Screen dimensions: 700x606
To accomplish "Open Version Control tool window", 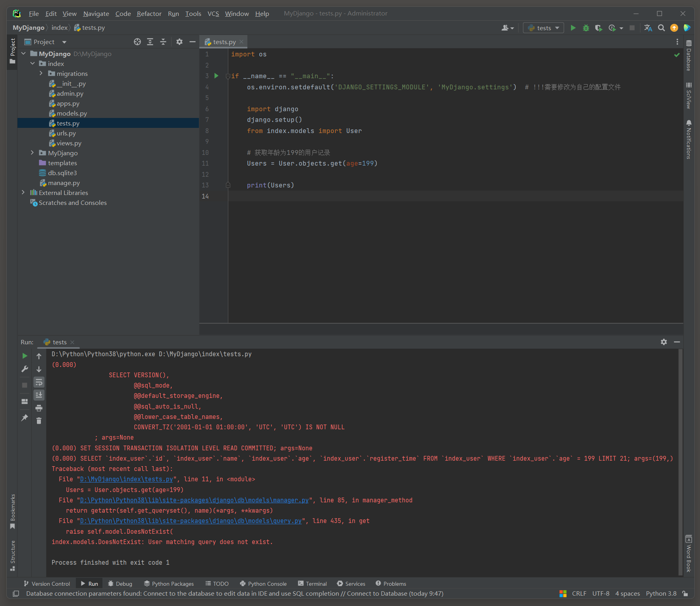I will tap(47, 584).
